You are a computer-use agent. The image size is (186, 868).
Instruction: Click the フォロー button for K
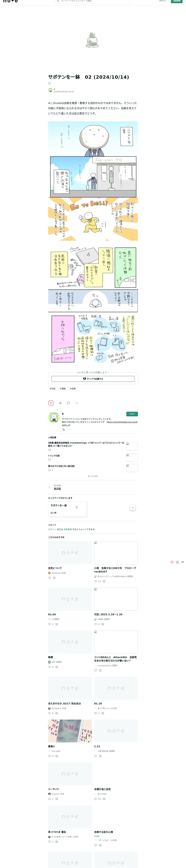click(132, 414)
